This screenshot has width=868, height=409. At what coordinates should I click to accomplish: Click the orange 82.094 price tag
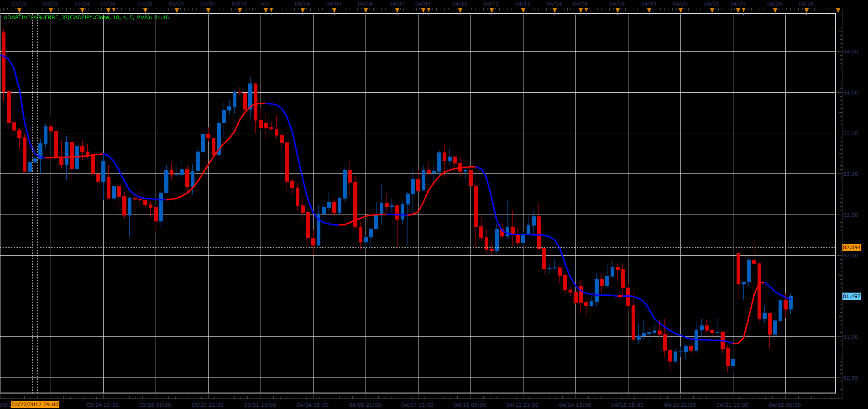tap(852, 247)
